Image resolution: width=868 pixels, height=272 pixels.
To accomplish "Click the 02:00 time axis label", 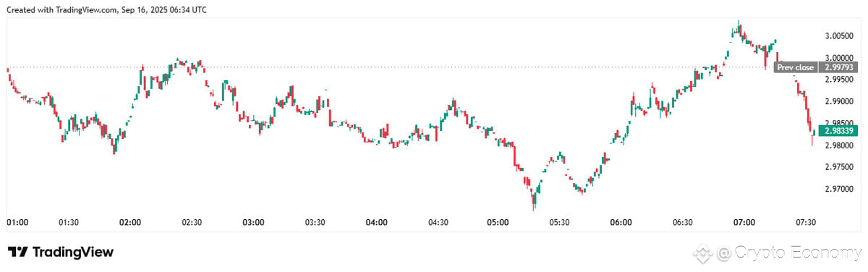I will coord(130,222).
